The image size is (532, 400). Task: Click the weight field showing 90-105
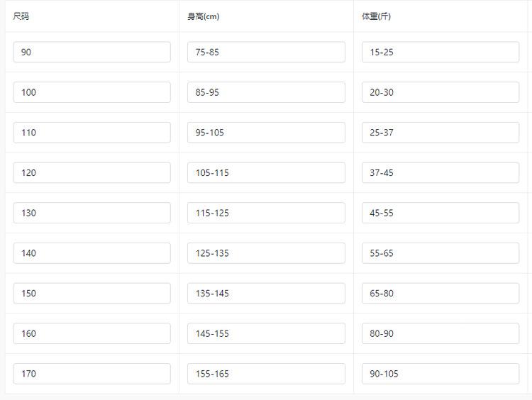pos(440,374)
